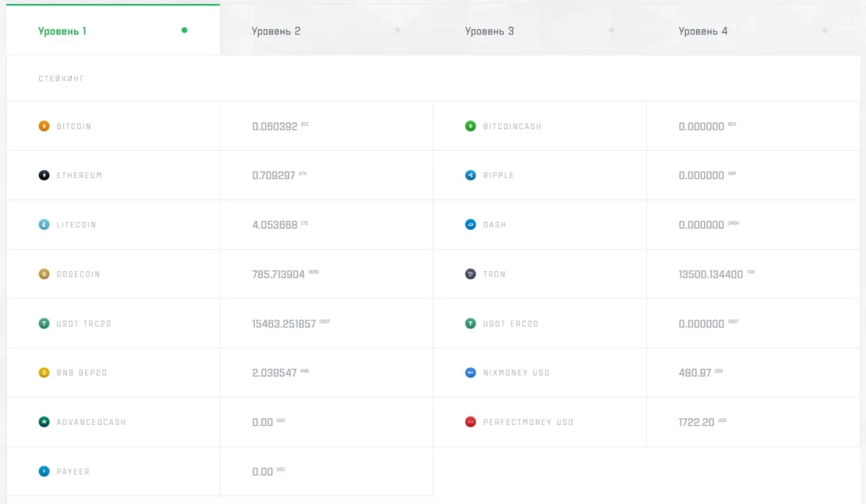Viewport: 866px width, 504px height.
Task: Click the Bitcoin coin icon
Action: [44, 126]
